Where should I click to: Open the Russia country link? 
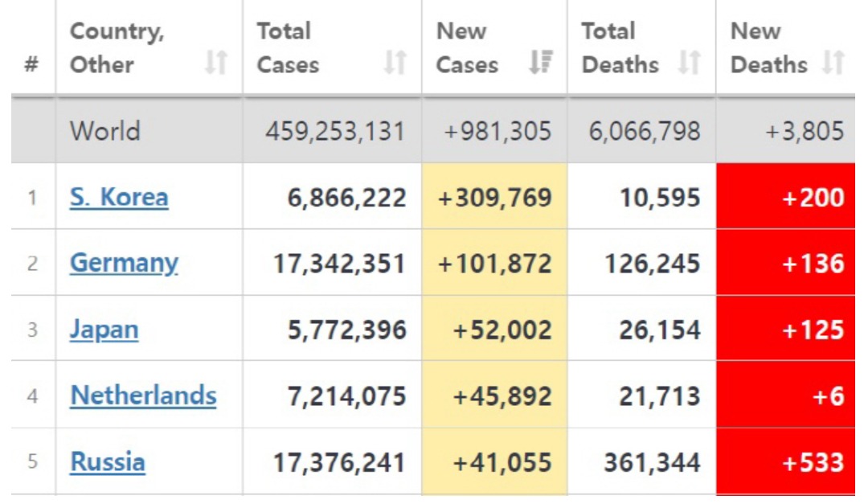(108, 461)
